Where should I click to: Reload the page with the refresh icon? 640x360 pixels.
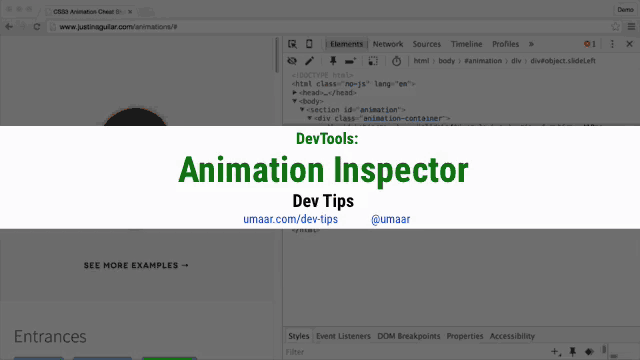pos(37,27)
